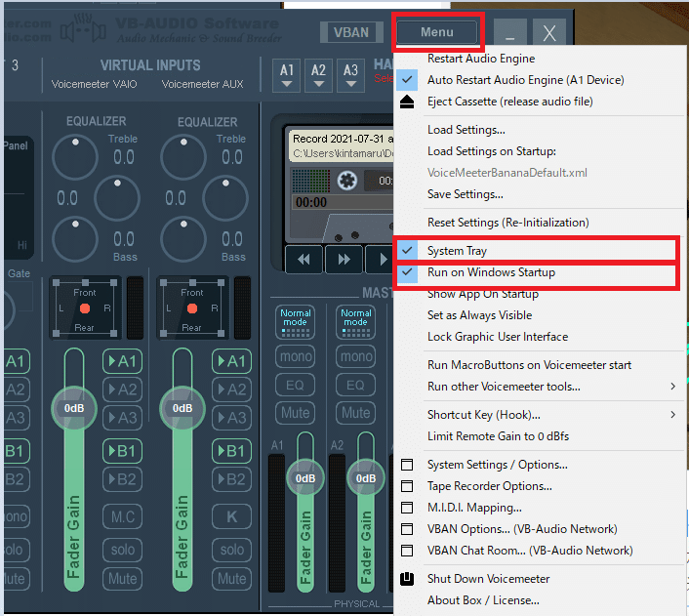Adjust Voicemeeter VAIO Bass knob
Image resolution: width=689 pixels, height=616 pixels.
tap(75, 239)
